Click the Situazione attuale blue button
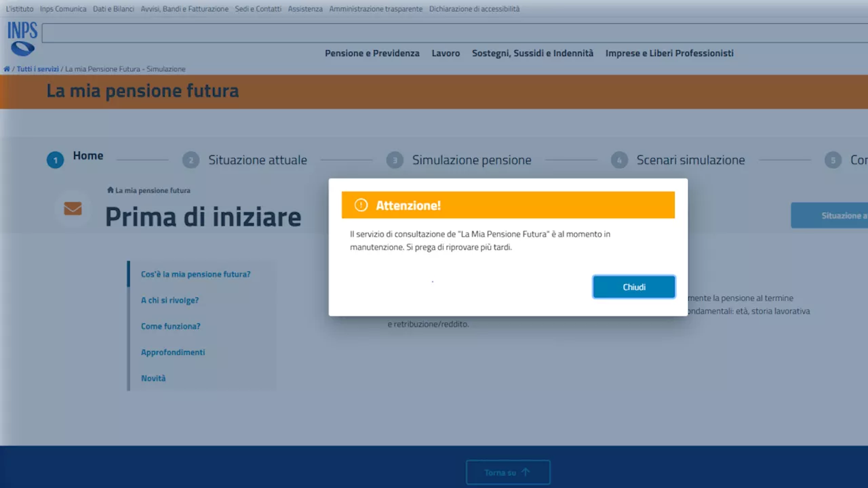 pyautogui.click(x=829, y=216)
